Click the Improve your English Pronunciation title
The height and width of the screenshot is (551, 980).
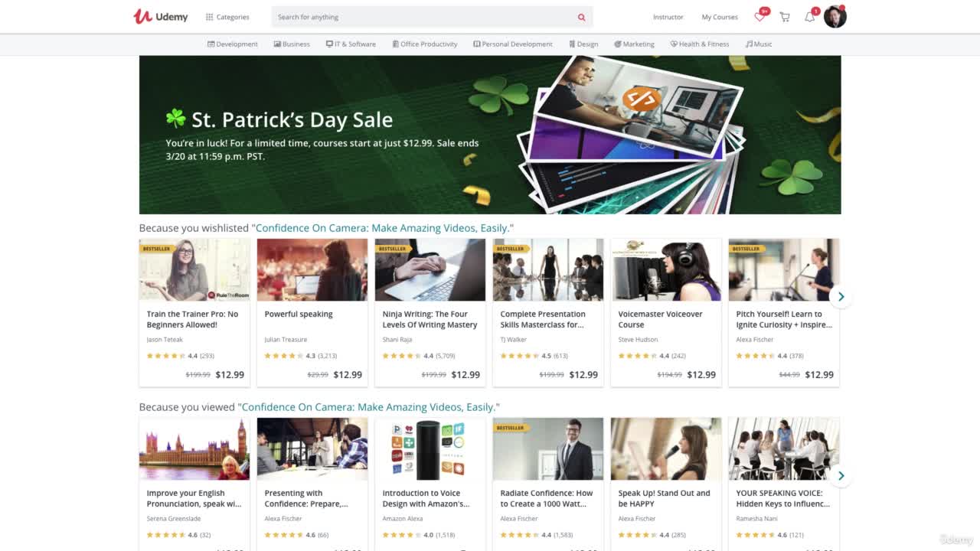194,498
